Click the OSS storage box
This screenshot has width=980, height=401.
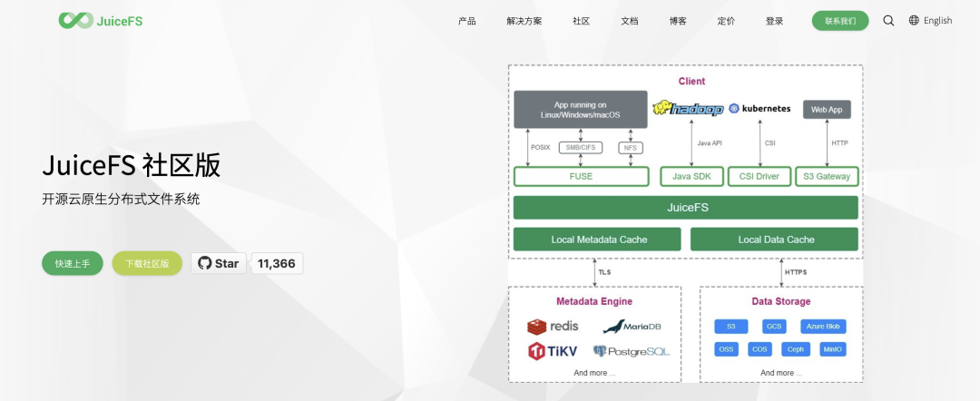pyautogui.click(x=726, y=349)
